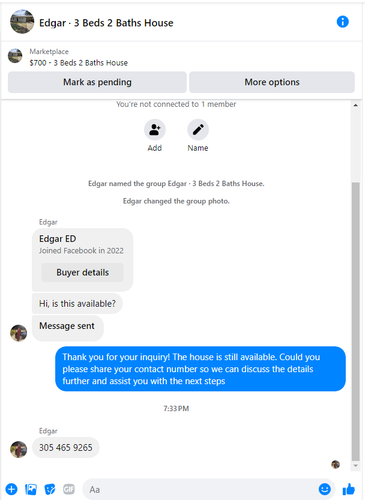View Buyer details for Edgar ED
365x500 pixels.
click(x=82, y=272)
